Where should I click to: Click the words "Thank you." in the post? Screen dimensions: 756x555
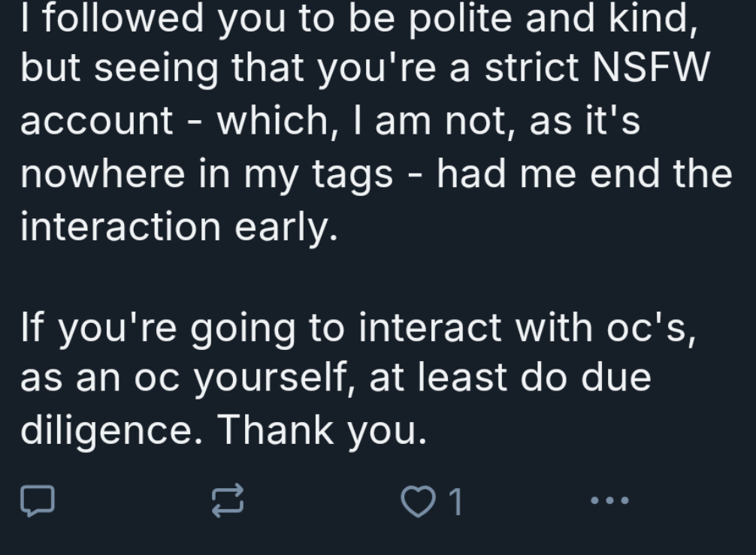[323, 430]
